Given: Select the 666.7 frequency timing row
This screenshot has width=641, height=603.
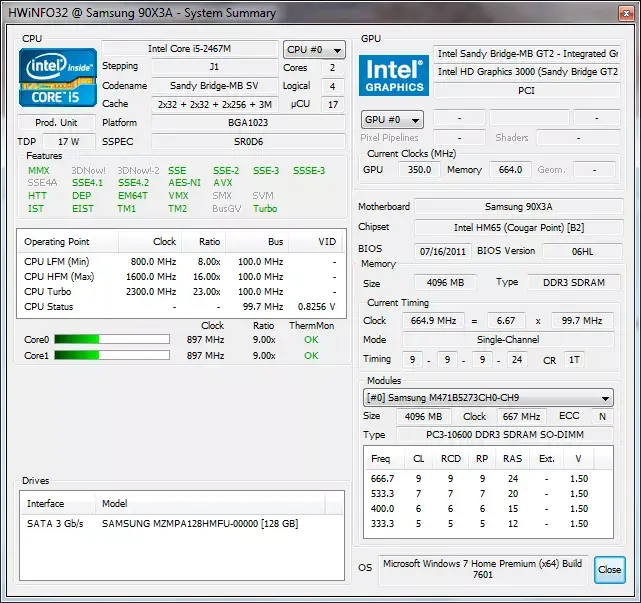Looking at the screenshot, I should [488, 479].
